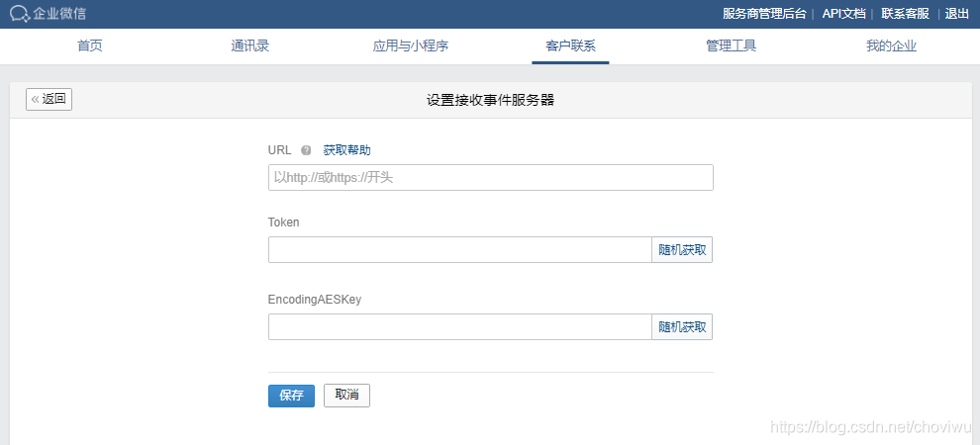Focus the URL input field
980x445 pixels.
[491, 178]
